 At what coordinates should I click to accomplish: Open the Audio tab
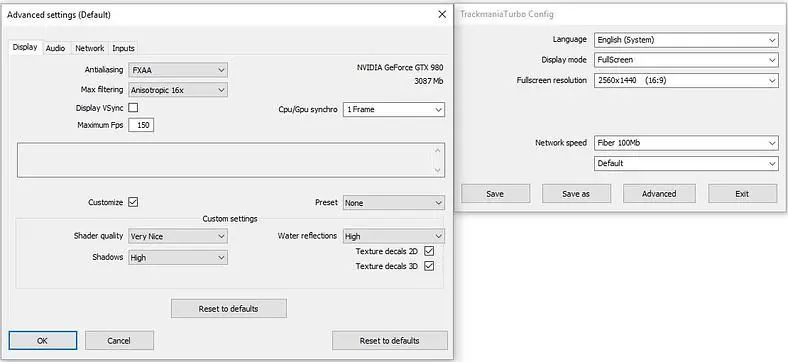pos(55,48)
